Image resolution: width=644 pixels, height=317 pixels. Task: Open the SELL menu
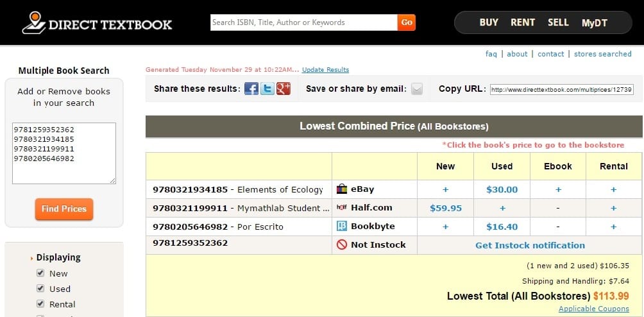coord(558,22)
